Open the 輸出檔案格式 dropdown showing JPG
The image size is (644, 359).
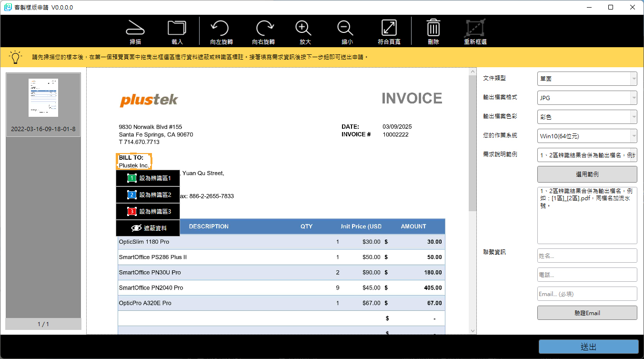click(x=587, y=98)
